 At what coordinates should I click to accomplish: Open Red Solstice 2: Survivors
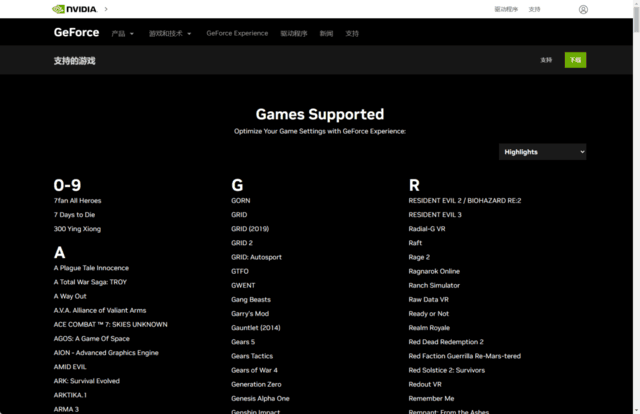coord(447,370)
